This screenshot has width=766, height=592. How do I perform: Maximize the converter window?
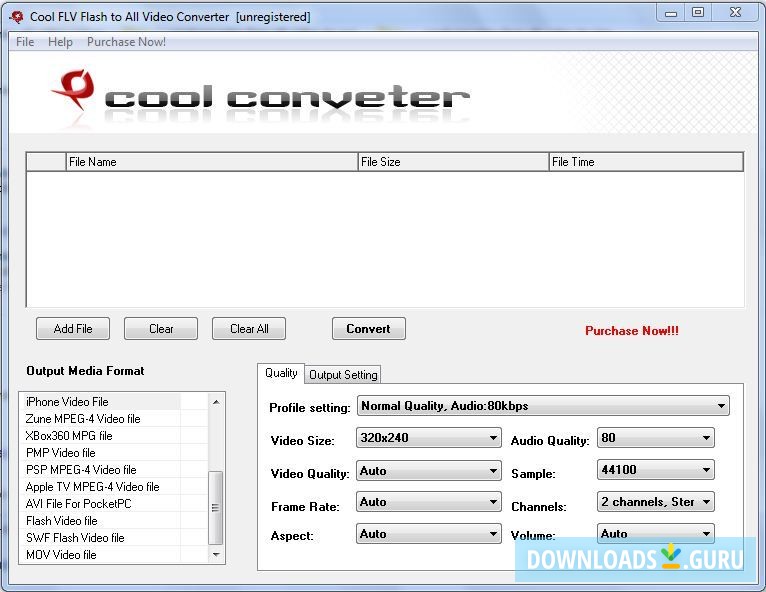tap(698, 13)
